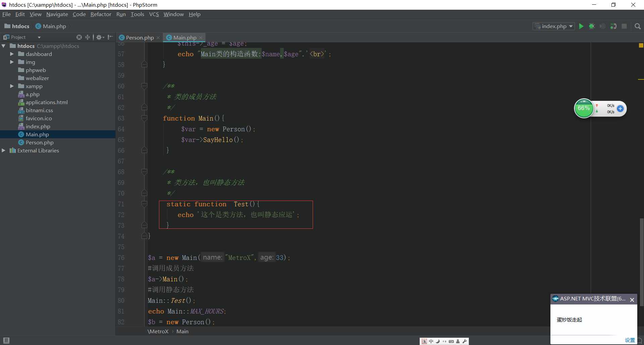Click the stop process square icon

coord(624,26)
